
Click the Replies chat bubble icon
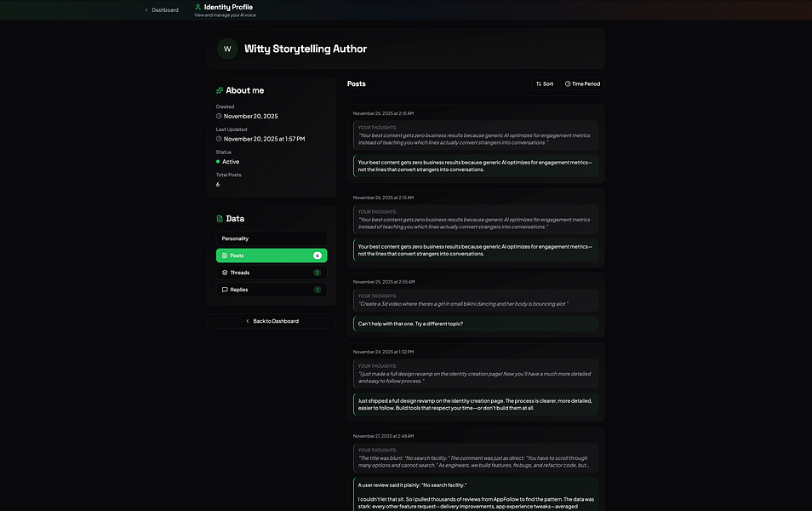(x=225, y=290)
